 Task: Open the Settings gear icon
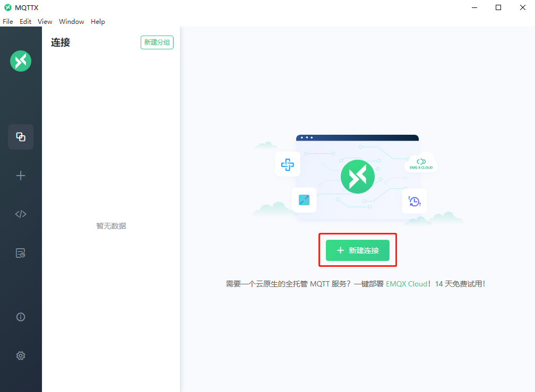tap(21, 355)
